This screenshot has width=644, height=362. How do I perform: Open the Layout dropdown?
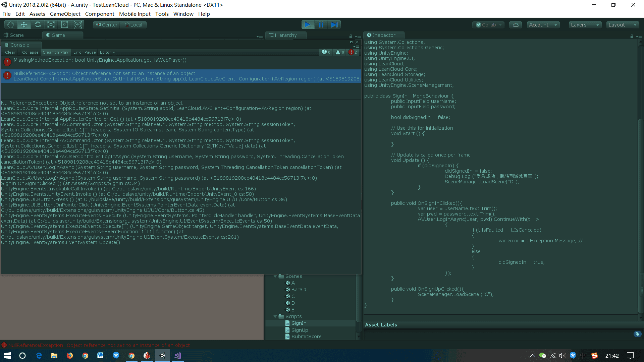[x=623, y=25]
